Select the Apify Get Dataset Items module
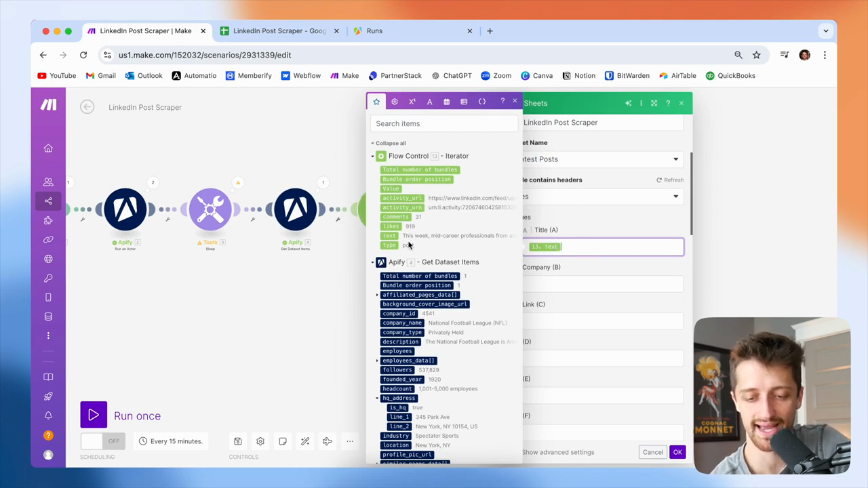Image resolution: width=868 pixels, height=488 pixels. point(295,209)
